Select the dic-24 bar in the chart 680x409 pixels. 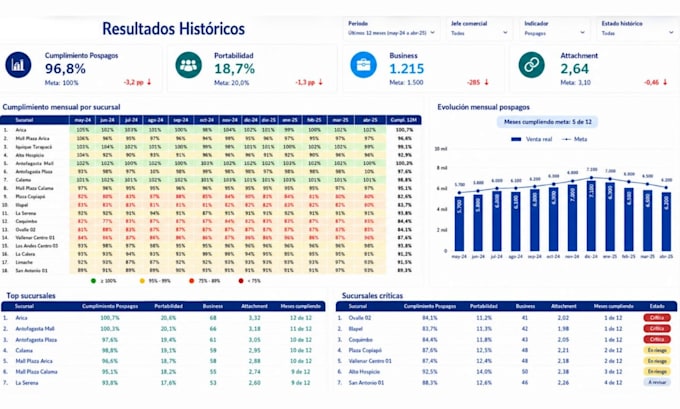(591, 216)
